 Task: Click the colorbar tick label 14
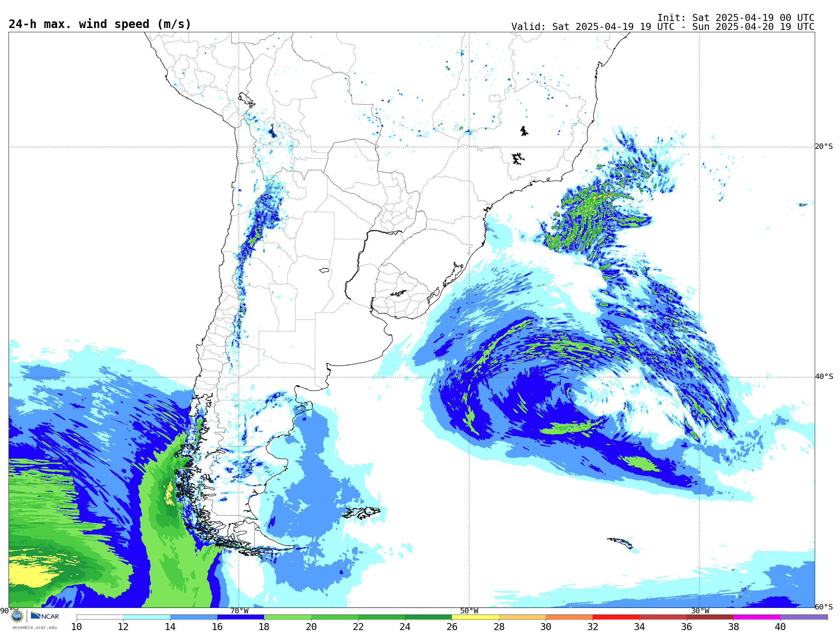170,627
